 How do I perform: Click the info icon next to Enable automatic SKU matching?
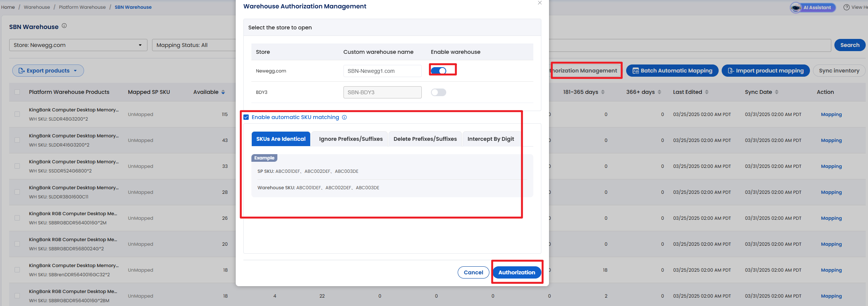344,118
